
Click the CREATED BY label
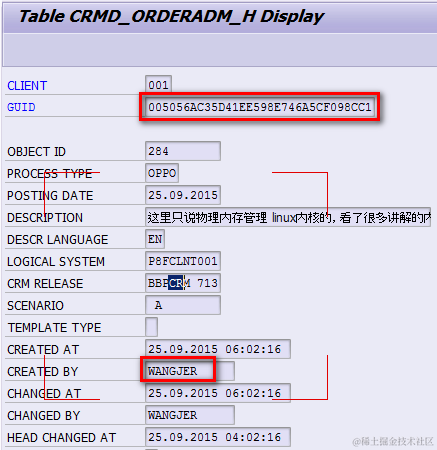[43, 372]
